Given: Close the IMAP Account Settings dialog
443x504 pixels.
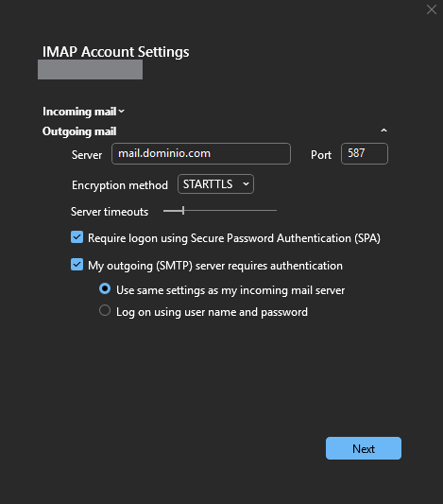Looking at the screenshot, I should click(x=432, y=9).
